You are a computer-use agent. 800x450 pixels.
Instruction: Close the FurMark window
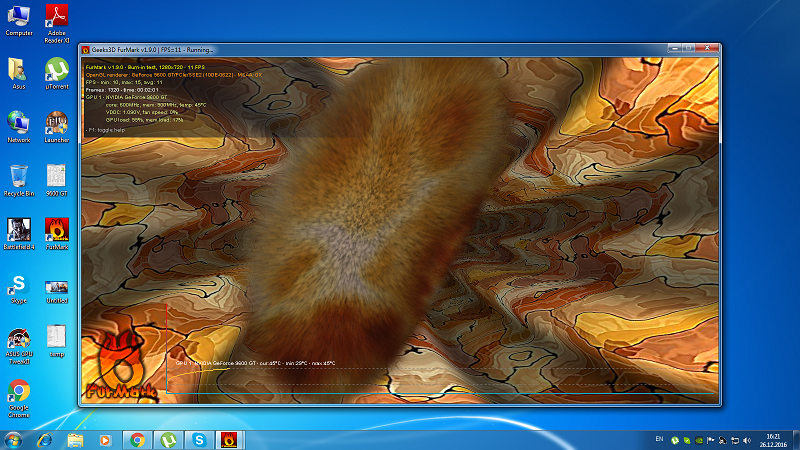(707, 48)
